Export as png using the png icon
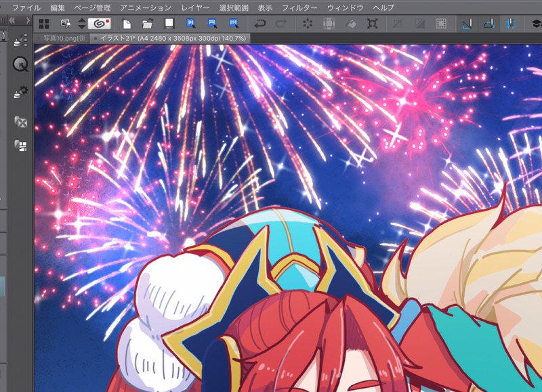Screen dimensions: 542x392 [x=212, y=24]
